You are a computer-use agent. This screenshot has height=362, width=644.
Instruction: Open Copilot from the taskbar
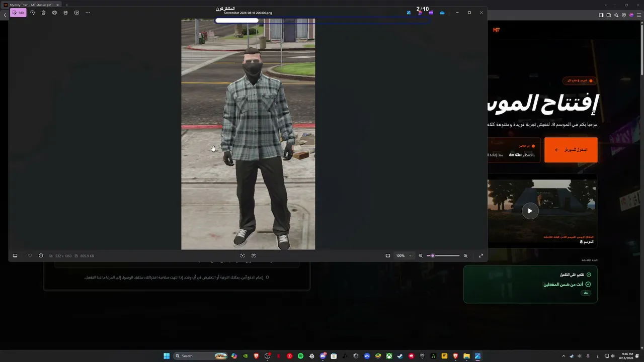(x=234, y=356)
